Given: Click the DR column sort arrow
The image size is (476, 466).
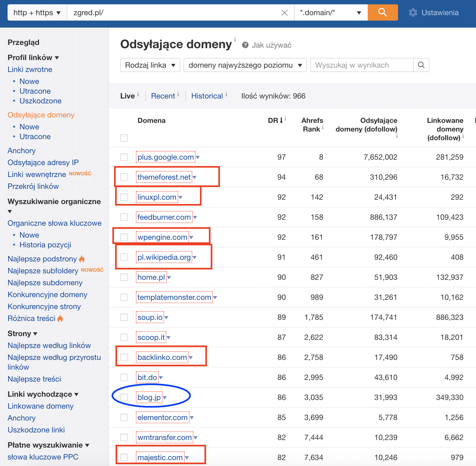Looking at the screenshot, I should 281,120.
